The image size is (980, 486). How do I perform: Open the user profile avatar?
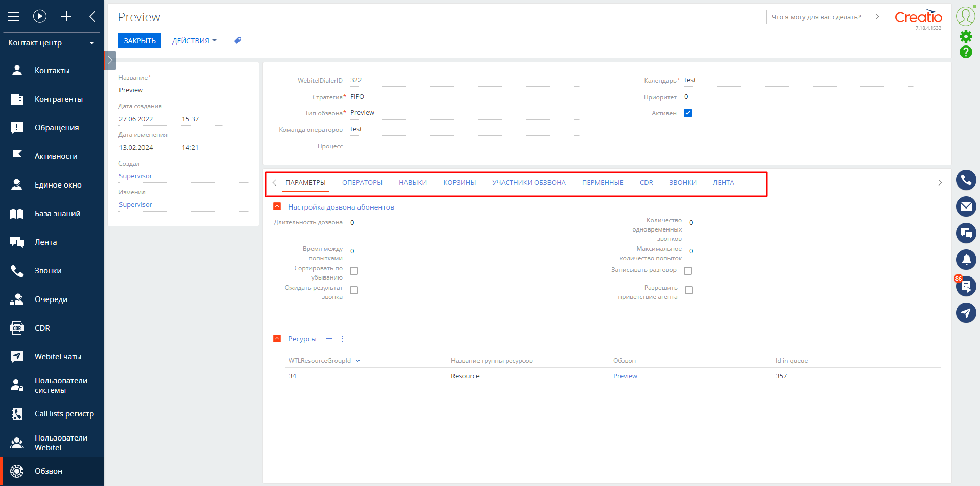pos(966,16)
